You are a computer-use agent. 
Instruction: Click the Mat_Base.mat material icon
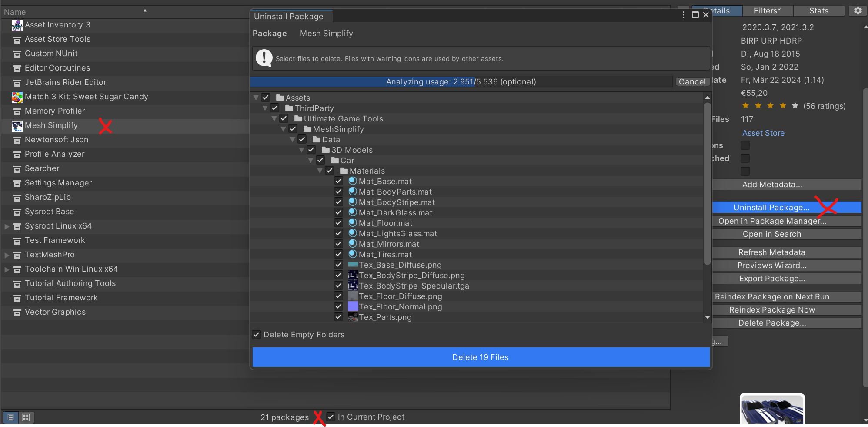(x=353, y=181)
